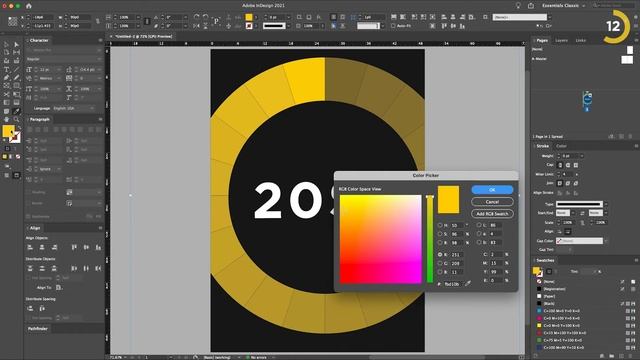This screenshot has width=640, height=360.
Task: Select the Lab 'a' radio button
Action: click(479, 234)
